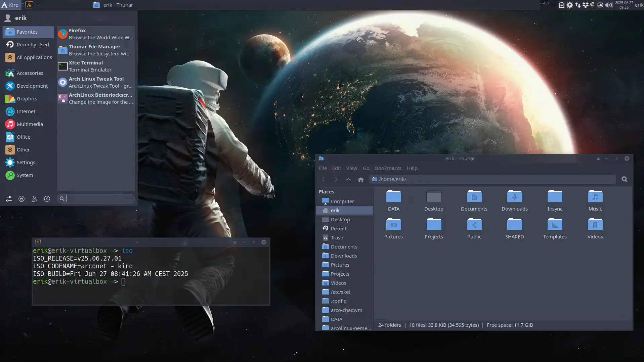Open Thunar's search icon in path bar
The width and height of the screenshot is (644, 362).
pyautogui.click(x=624, y=179)
